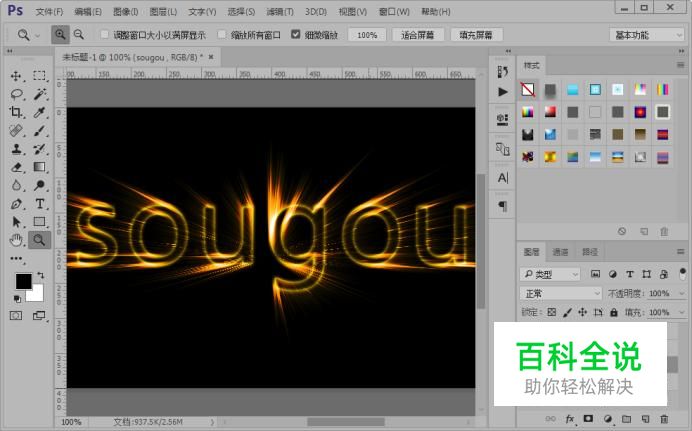Click the 填充屏幕 button

point(476,35)
